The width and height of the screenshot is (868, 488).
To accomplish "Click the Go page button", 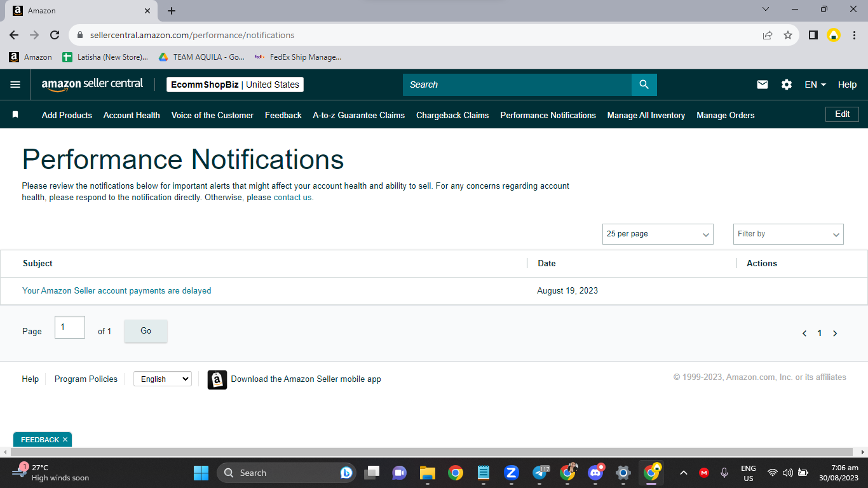I will click(146, 331).
